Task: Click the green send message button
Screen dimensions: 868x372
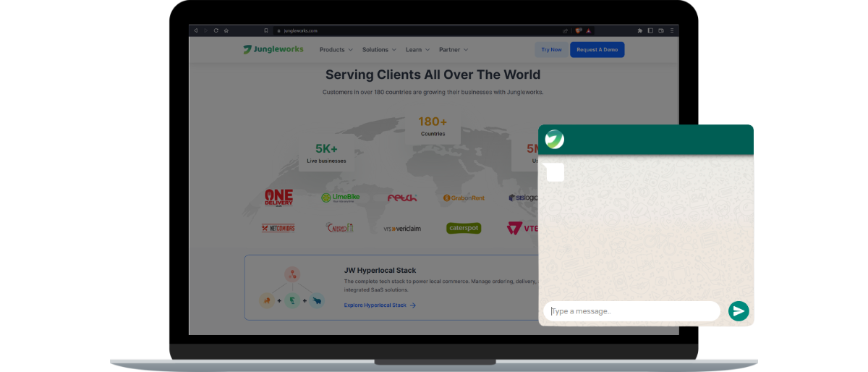Action: (739, 311)
